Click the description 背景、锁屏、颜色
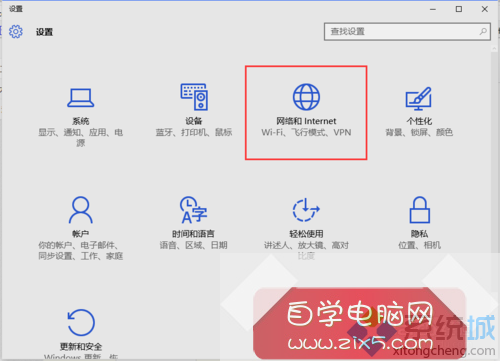The image size is (500, 361). click(419, 132)
